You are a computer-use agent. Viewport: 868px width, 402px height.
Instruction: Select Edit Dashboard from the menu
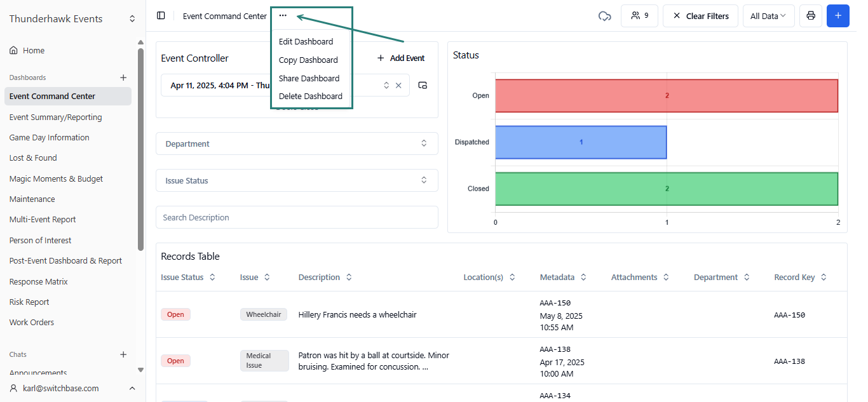(306, 41)
